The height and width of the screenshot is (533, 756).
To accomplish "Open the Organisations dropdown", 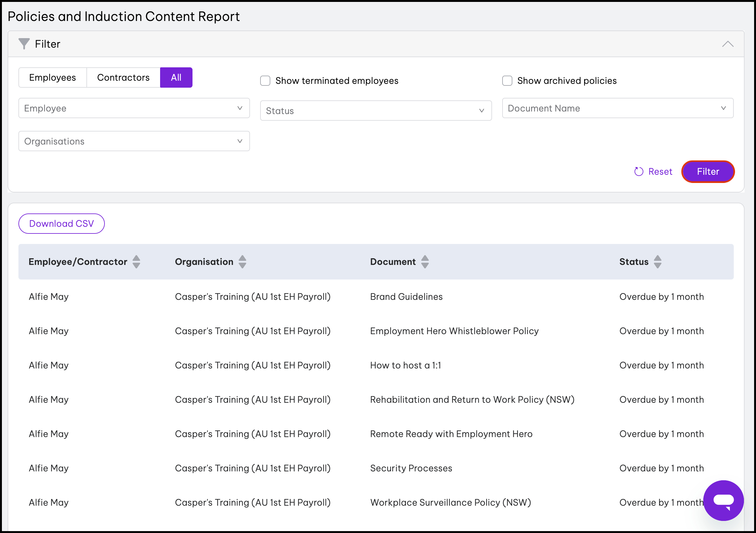I will (134, 141).
